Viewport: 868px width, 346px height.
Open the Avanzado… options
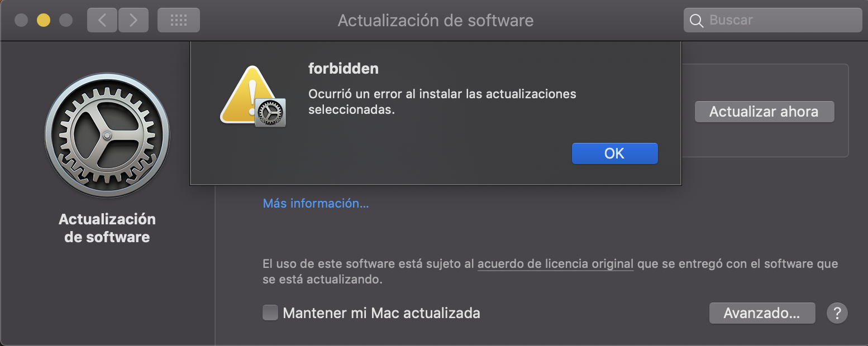[762, 313]
